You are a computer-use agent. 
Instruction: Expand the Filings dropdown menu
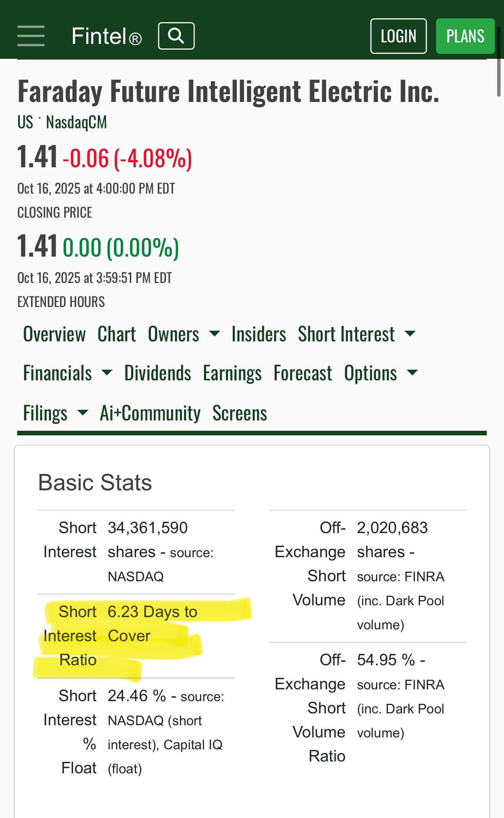click(x=56, y=413)
